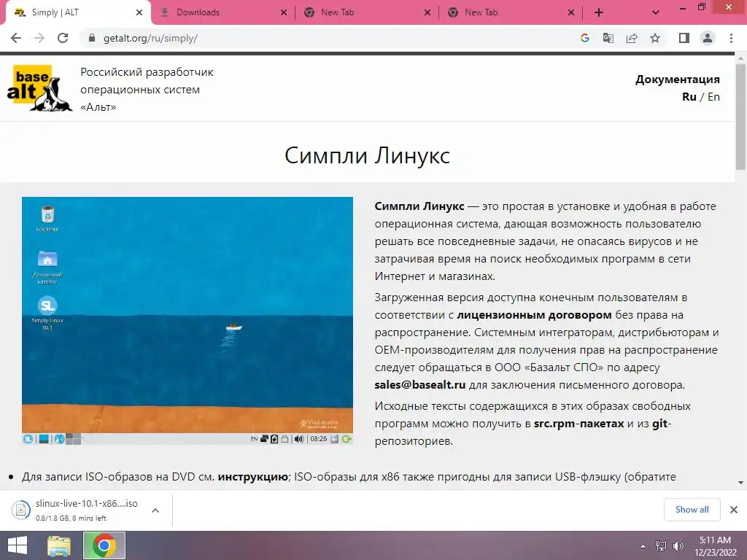Click the Симпли Линукс page heading

coord(368,155)
